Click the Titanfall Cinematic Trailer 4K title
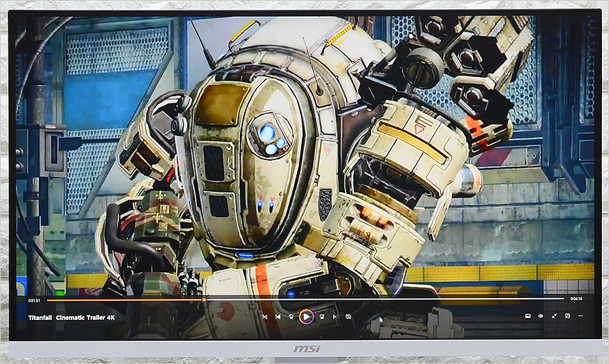The image size is (609, 364). pos(72,318)
